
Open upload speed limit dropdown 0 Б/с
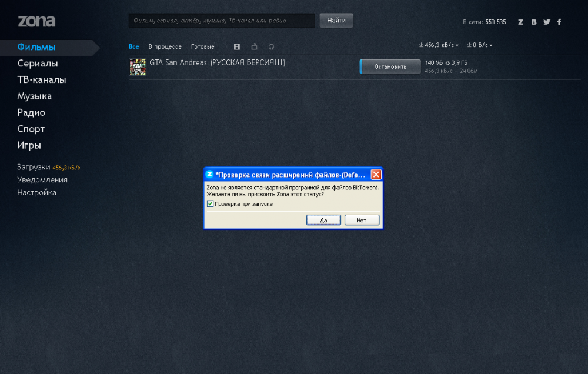point(480,45)
